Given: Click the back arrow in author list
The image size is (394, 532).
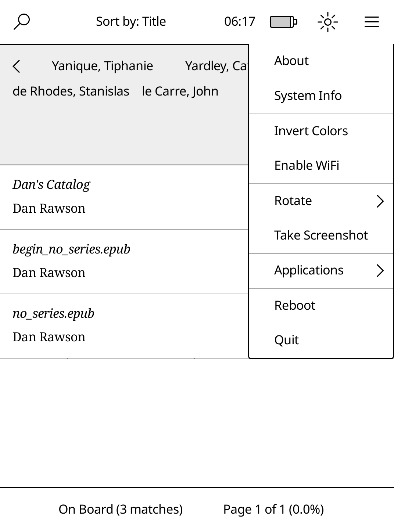Looking at the screenshot, I should coord(17,66).
